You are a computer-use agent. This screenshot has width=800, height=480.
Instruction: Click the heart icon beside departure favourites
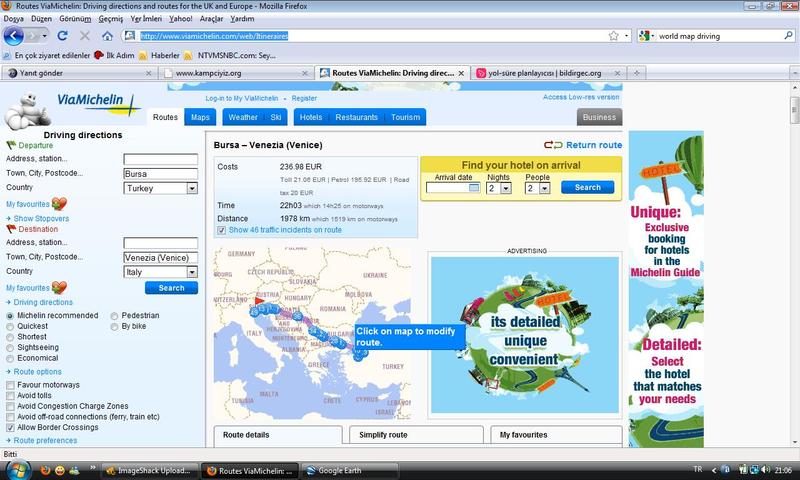(58, 203)
